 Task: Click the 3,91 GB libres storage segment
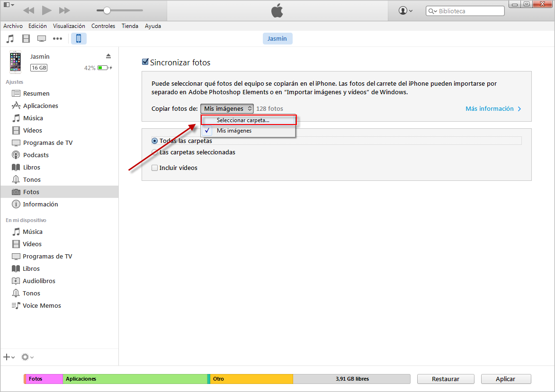(352, 379)
